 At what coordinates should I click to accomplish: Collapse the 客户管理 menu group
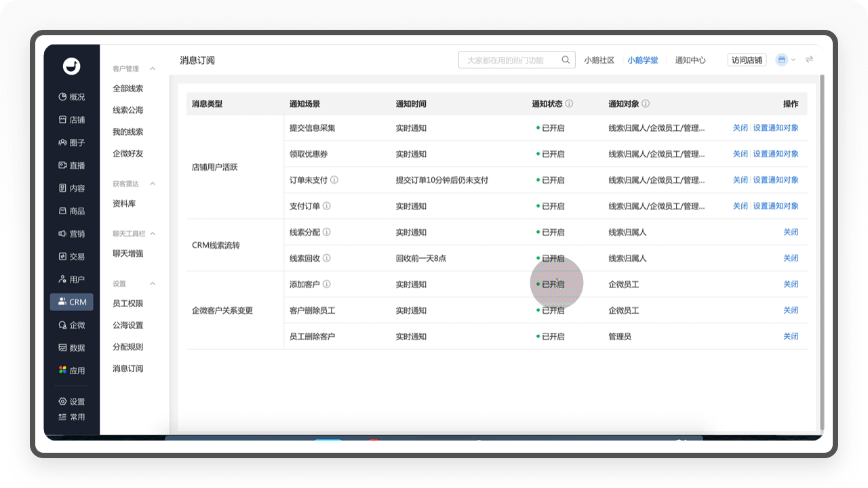coord(153,68)
